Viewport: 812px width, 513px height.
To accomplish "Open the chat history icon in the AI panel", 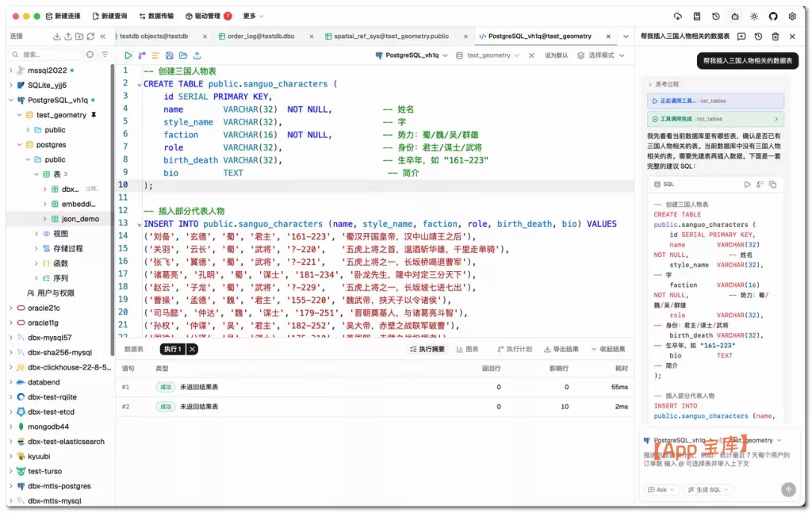I will pyautogui.click(x=758, y=36).
